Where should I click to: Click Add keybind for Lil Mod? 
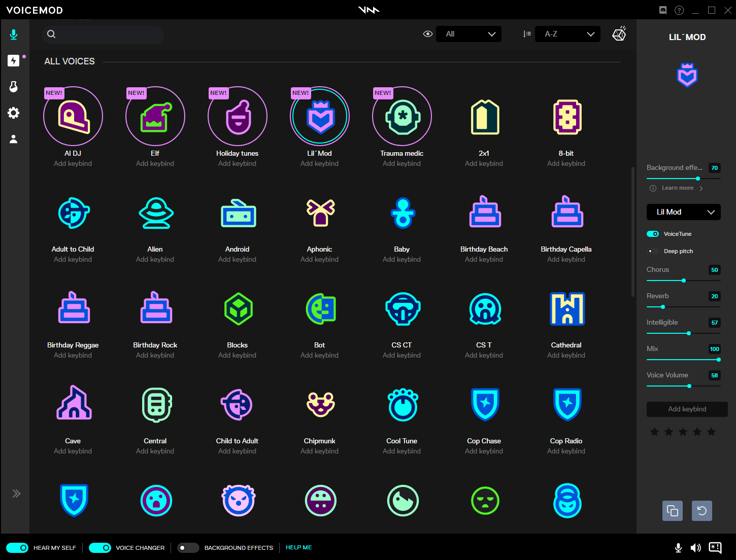pos(687,409)
